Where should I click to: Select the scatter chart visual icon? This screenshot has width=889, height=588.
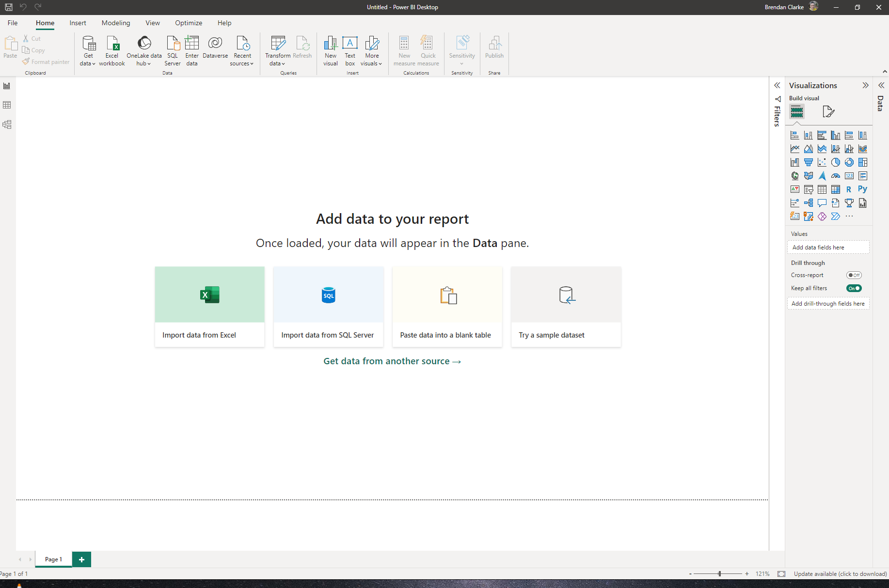click(x=822, y=162)
